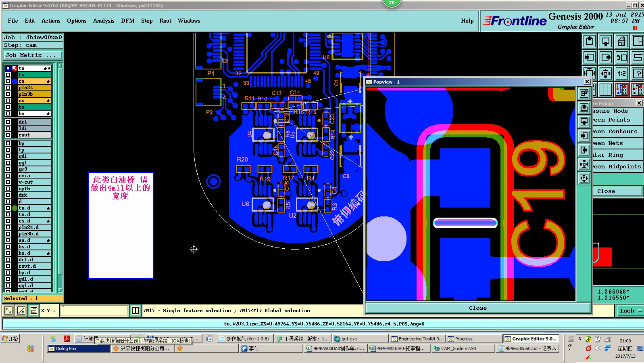Click the pan up arrow icon
Image resolution: width=644 pixels, height=363 pixels.
tap(590, 41)
